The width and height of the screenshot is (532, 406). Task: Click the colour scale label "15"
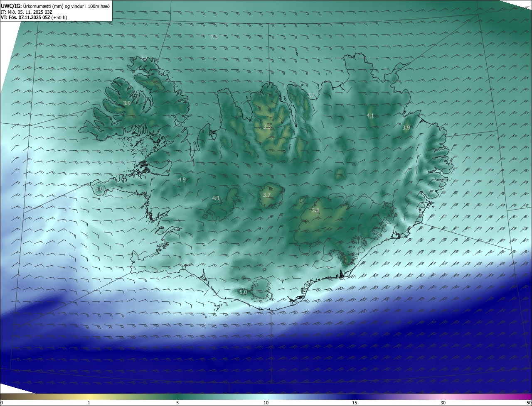pyautogui.click(x=355, y=403)
